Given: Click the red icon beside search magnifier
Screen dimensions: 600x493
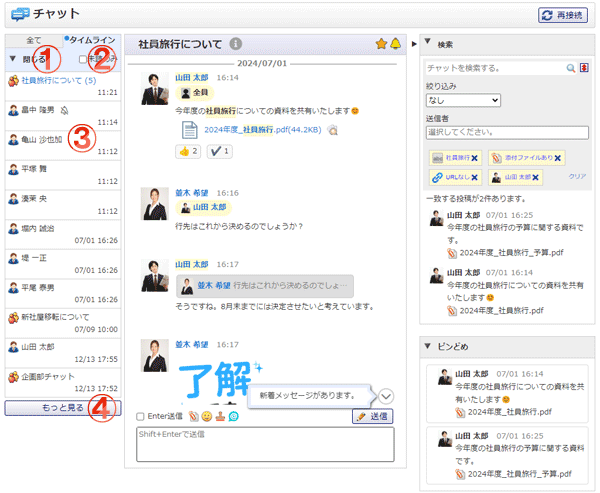Looking at the screenshot, I should tap(584, 68).
